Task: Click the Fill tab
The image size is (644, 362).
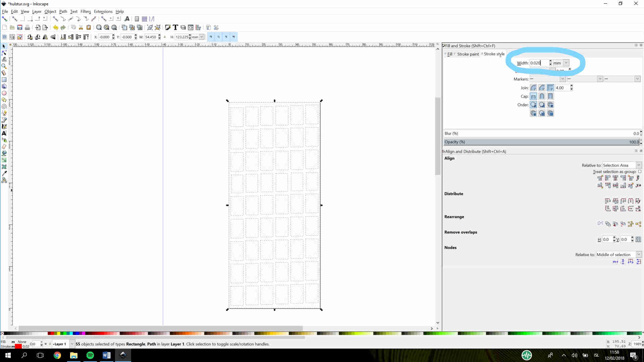Action: 449,54
